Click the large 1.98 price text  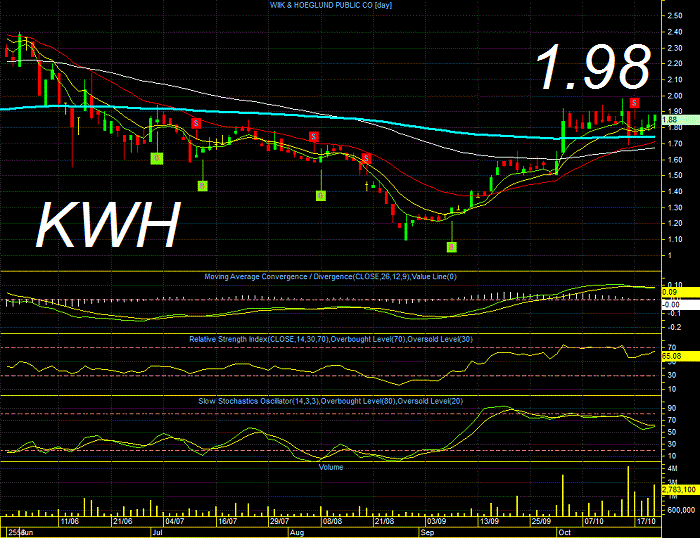[593, 67]
